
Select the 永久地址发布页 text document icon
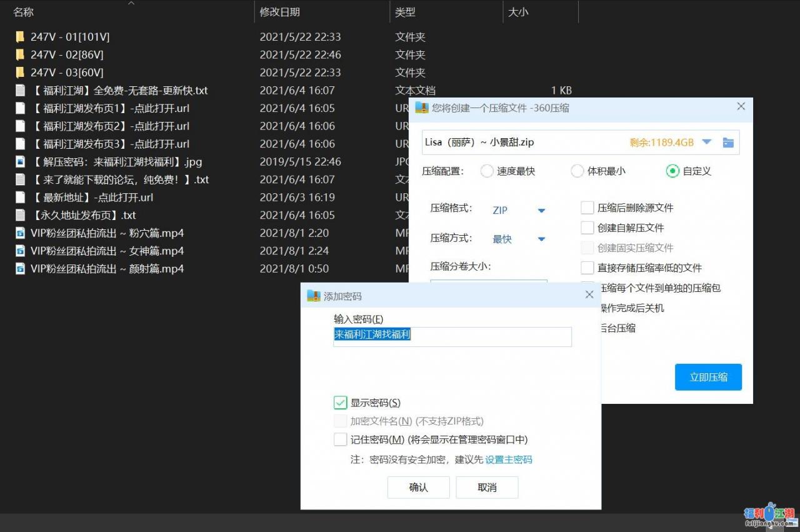(x=21, y=215)
